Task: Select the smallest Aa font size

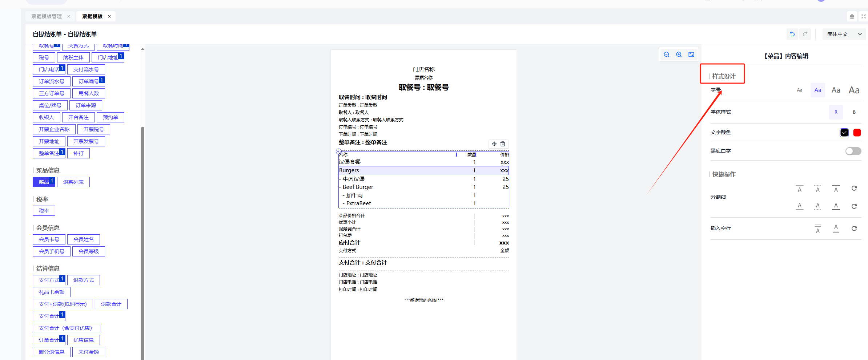Action: [800, 90]
